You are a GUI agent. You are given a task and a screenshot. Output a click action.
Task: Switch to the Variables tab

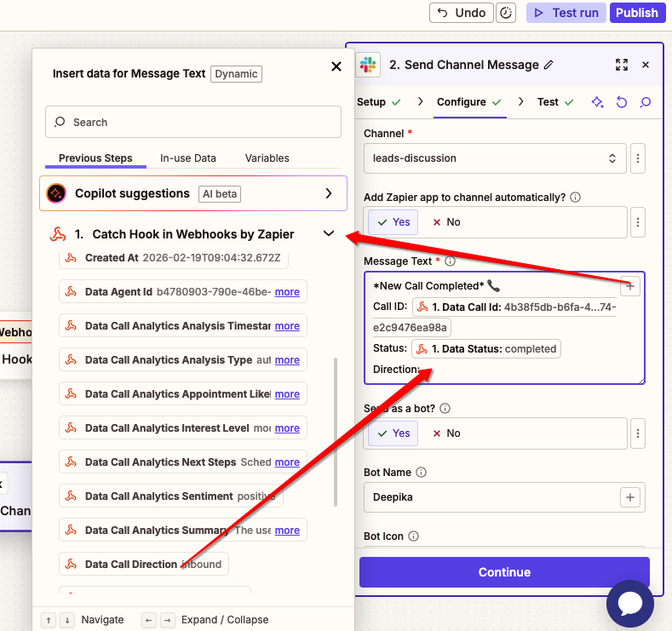coord(267,158)
